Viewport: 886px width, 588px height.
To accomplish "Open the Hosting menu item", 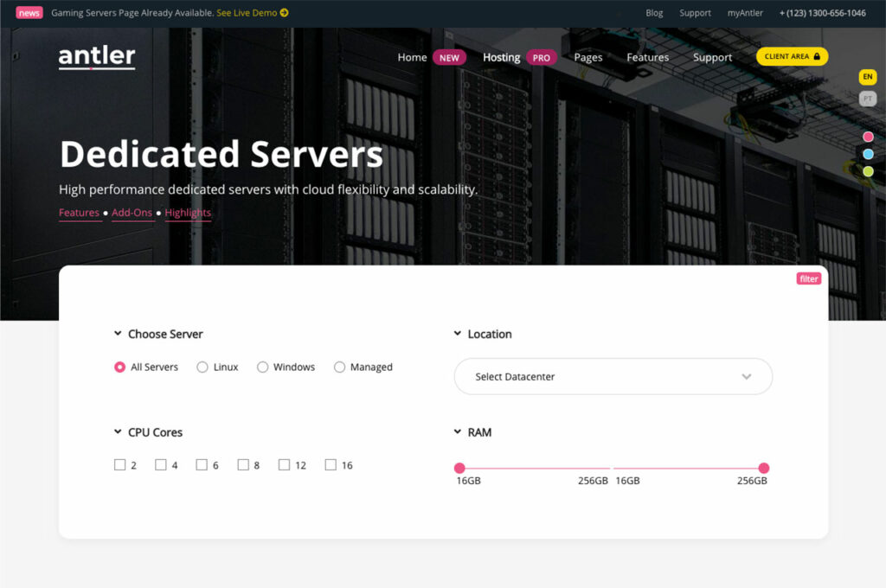I will [x=501, y=58].
